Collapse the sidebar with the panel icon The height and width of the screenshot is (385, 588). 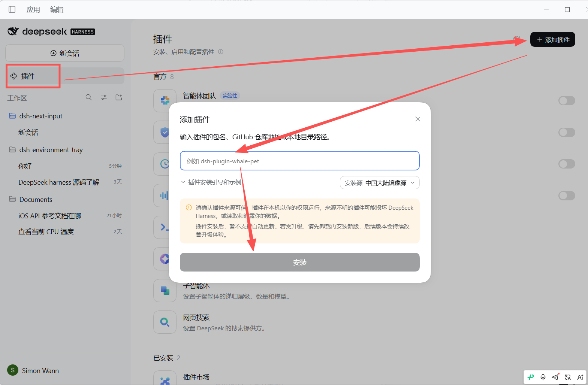click(x=12, y=9)
